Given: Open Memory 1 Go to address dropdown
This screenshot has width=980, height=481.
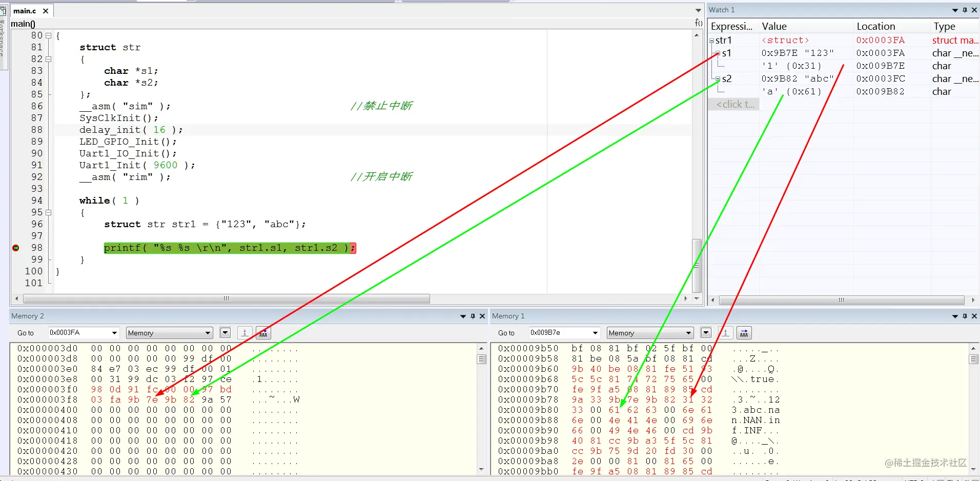Looking at the screenshot, I should tap(595, 333).
